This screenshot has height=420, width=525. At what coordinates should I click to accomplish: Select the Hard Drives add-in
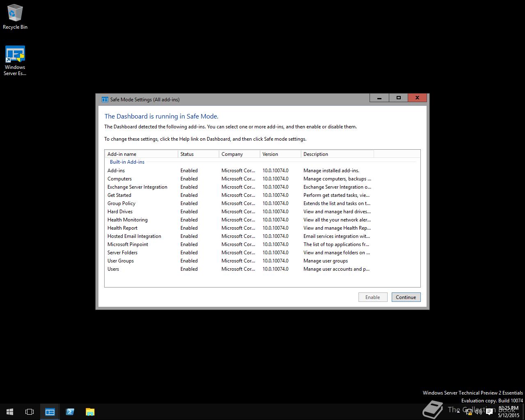(240, 212)
